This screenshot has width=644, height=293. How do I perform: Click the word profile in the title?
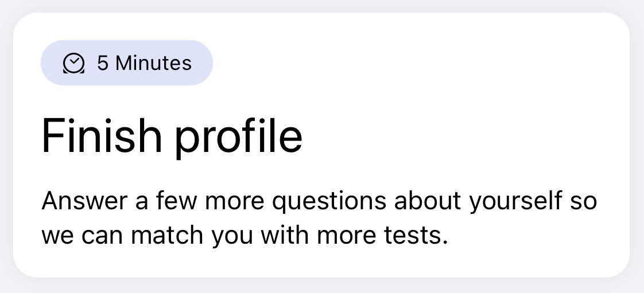coord(239,138)
